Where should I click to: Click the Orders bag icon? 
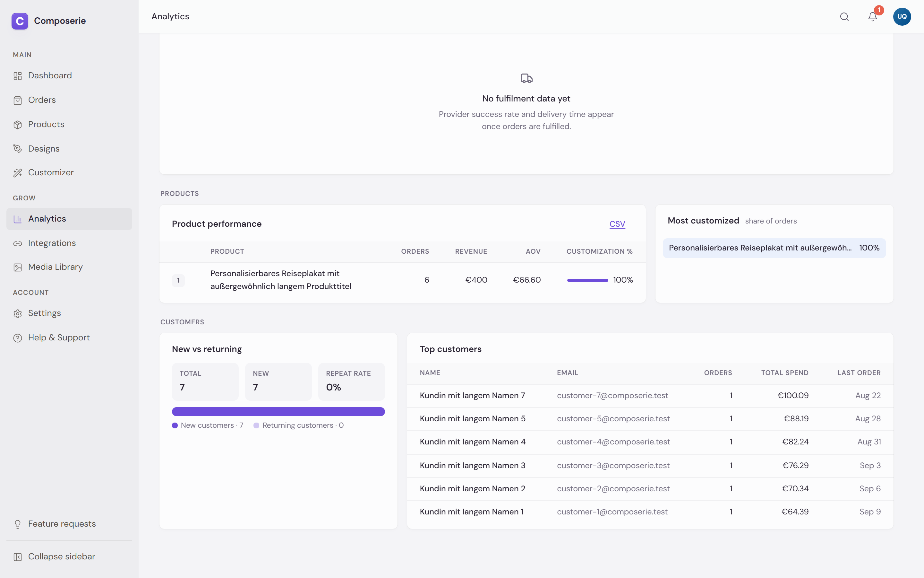[18, 100]
